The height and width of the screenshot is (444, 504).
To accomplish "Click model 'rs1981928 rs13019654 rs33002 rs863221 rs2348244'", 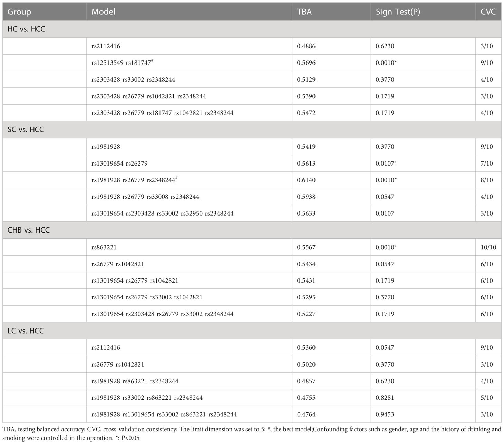I will [164, 414].
